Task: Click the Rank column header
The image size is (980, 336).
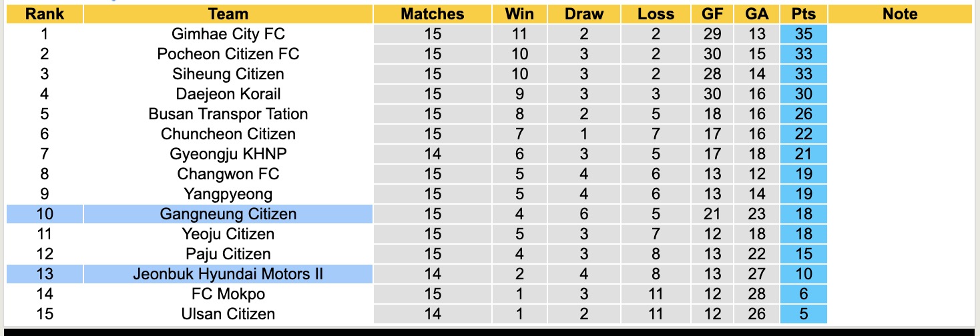Action: 44,14
